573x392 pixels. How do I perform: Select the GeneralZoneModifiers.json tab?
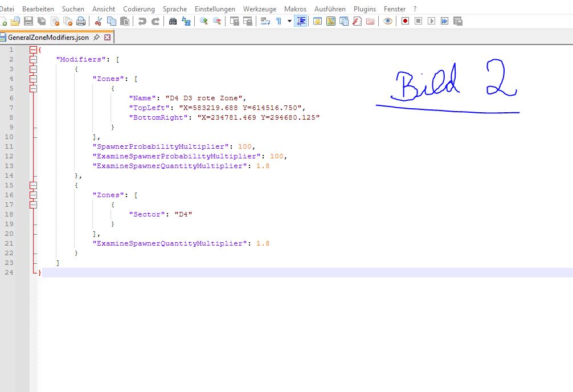pos(48,37)
